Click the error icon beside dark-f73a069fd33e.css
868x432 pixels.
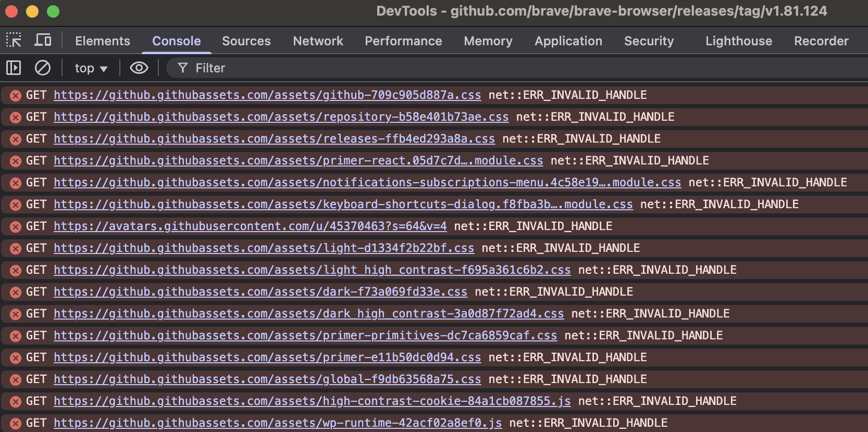click(16, 292)
